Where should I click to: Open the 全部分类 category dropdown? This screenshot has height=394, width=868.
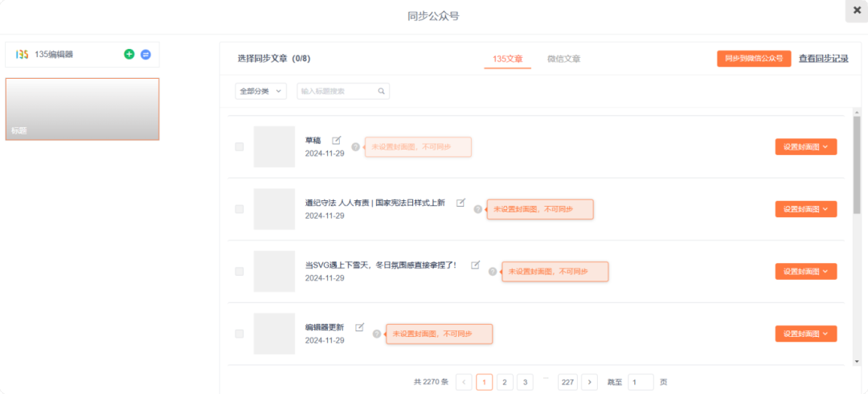click(x=260, y=91)
